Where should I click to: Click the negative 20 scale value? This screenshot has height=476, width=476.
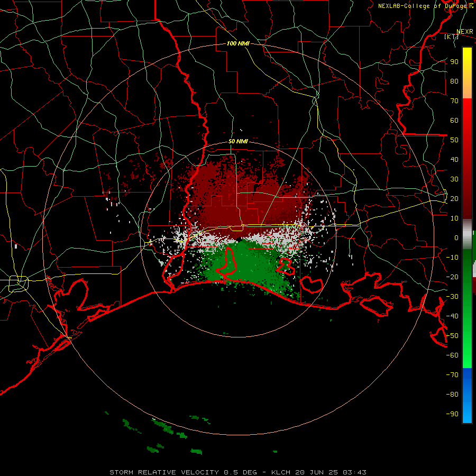click(x=452, y=277)
